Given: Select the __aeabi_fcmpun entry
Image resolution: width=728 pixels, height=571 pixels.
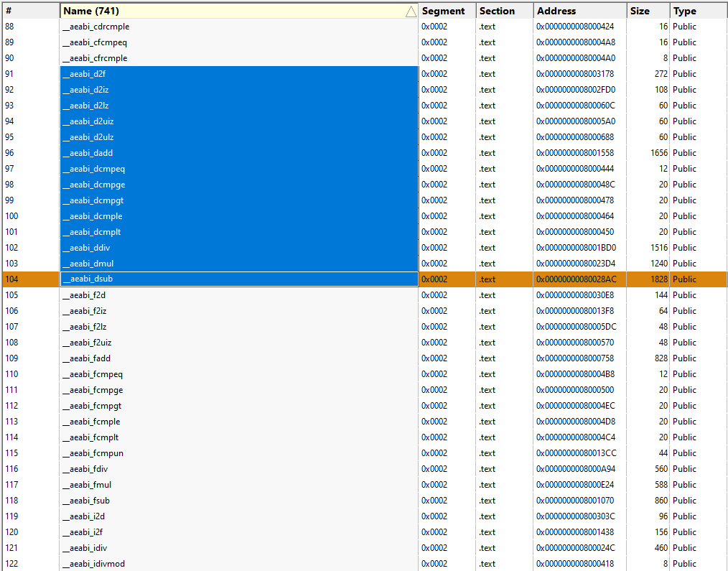Looking at the screenshot, I should [93, 453].
